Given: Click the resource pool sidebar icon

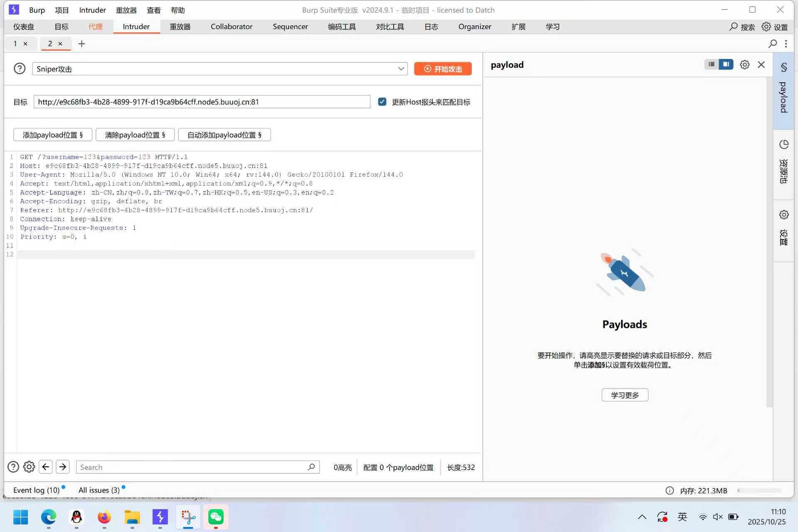Looking at the screenshot, I should [783, 145].
